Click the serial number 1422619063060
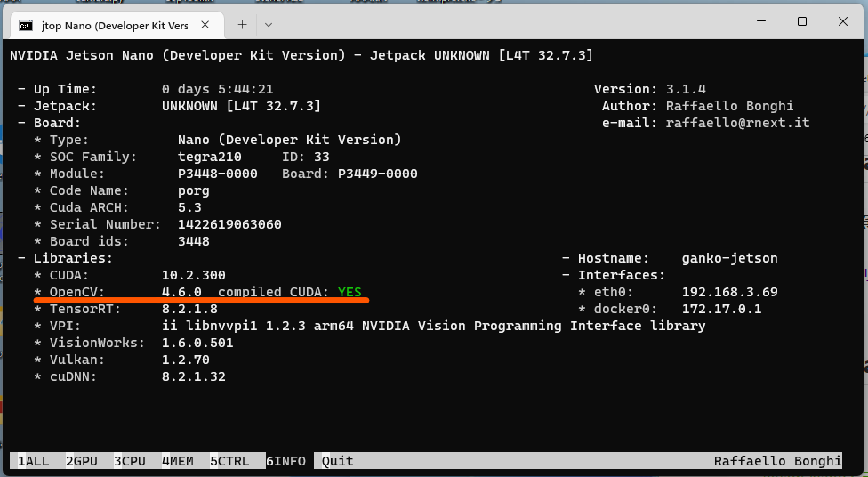 tap(229, 224)
